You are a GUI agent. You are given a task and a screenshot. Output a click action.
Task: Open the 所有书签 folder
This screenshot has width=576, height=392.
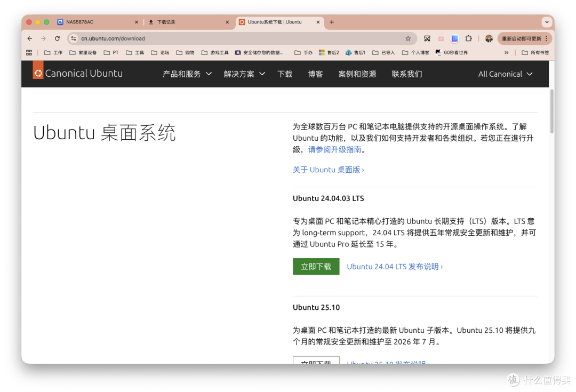pyautogui.click(x=535, y=53)
